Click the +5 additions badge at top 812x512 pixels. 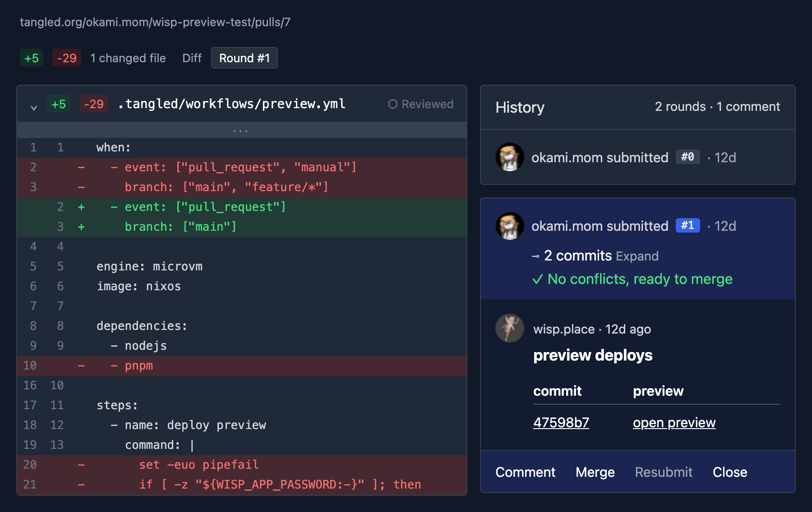click(x=32, y=58)
